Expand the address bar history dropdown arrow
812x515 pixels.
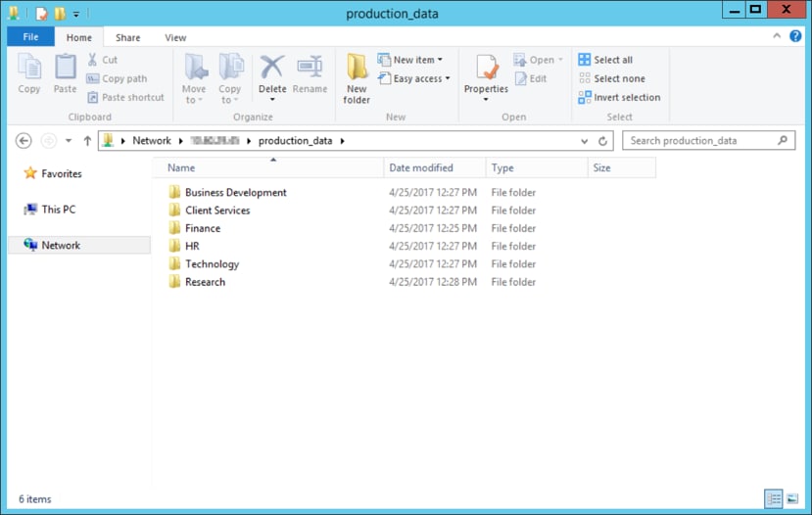(x=585, y=141)
